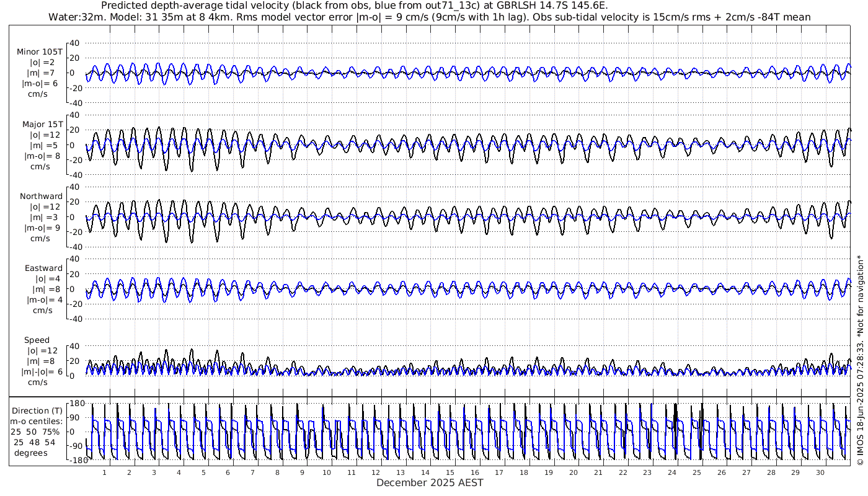Select the 'Direction (T)' panel label
The height and width of the screenshot is (496, 868).
pos(38,410)
